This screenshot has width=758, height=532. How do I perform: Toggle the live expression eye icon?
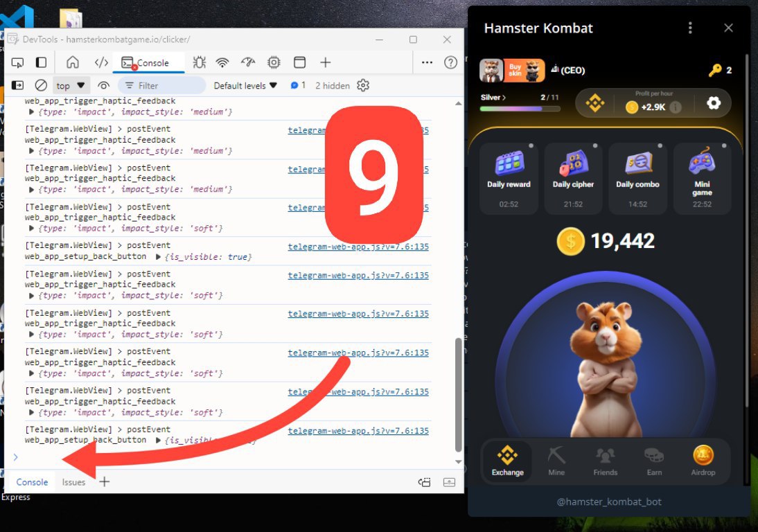103,85
